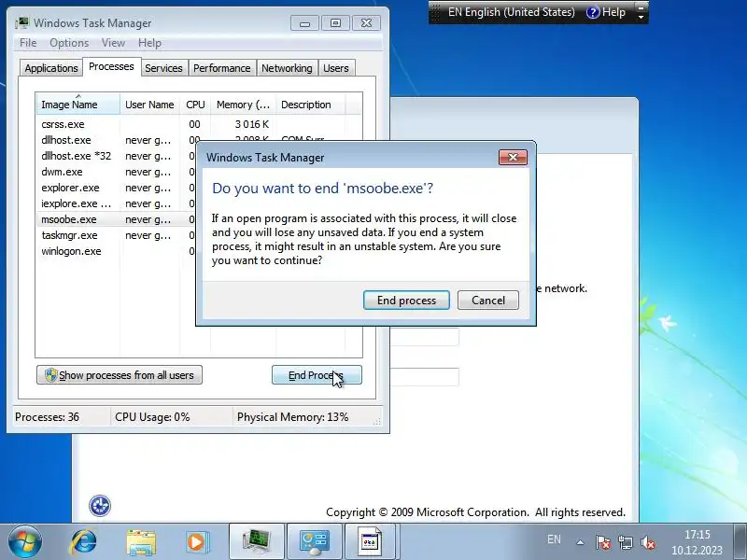Click the 3 016 K memory value

coord(251,124)
